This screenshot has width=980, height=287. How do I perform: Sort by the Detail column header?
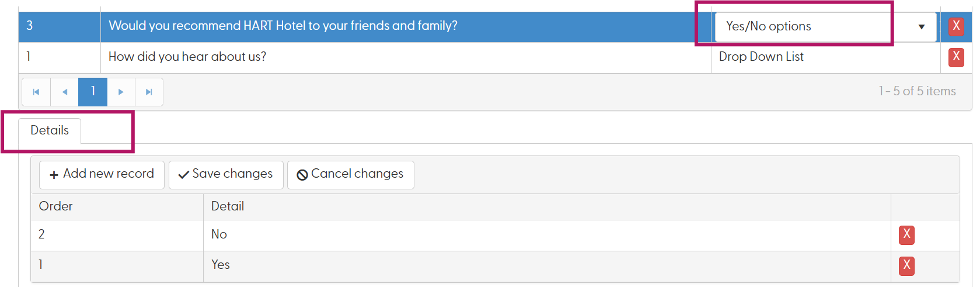228,206
